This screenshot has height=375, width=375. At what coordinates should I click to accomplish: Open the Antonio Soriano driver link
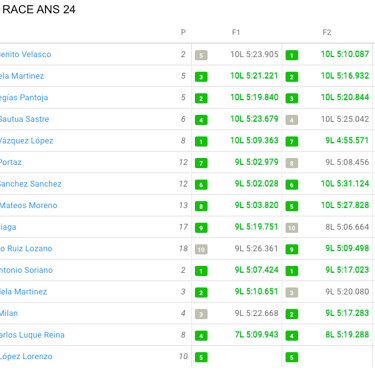[x=26, y=270]
